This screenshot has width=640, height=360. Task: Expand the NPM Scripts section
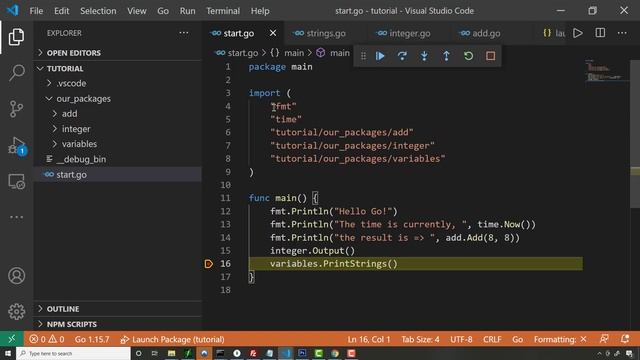coord(118,324)
